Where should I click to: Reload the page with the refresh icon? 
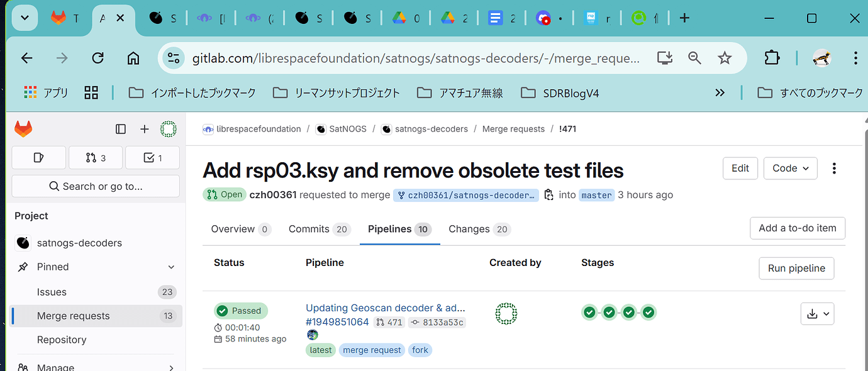pos(97,58)
